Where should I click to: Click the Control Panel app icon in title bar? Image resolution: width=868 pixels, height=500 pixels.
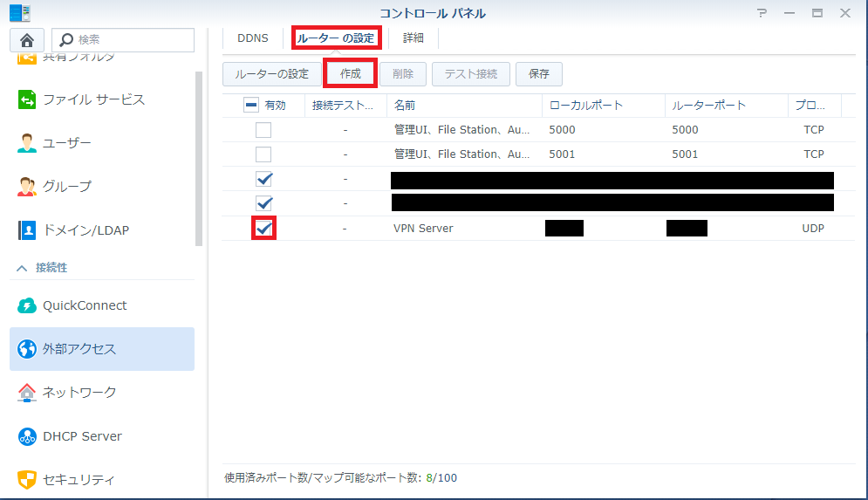20,13
